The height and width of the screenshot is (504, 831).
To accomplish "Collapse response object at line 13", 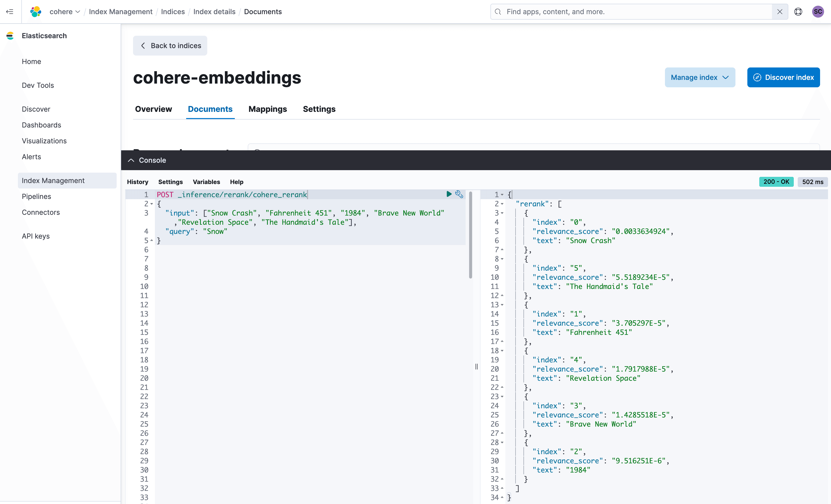I will point(502,305).
